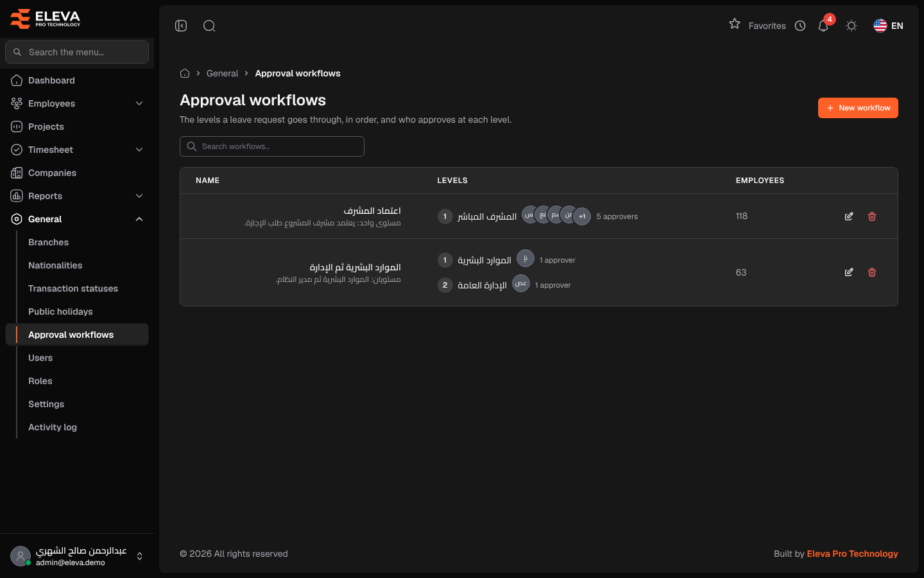Click the approver avatar on الإدارة العامة level
This screenshot has width=924, height=578.
[521, 283]
